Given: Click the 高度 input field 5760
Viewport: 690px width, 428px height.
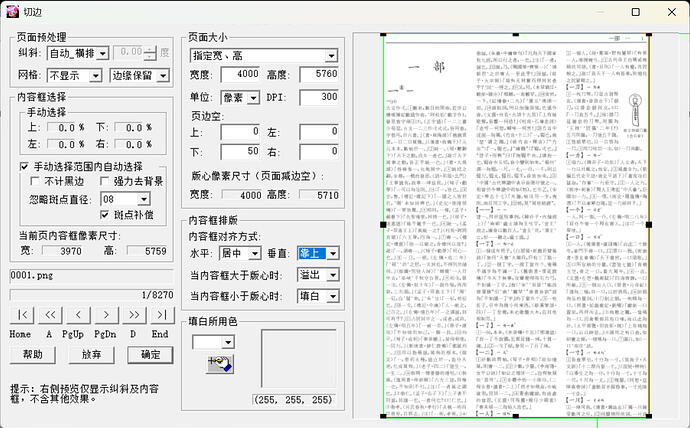Looking at the screenshot, I should [x=319, y=74].
